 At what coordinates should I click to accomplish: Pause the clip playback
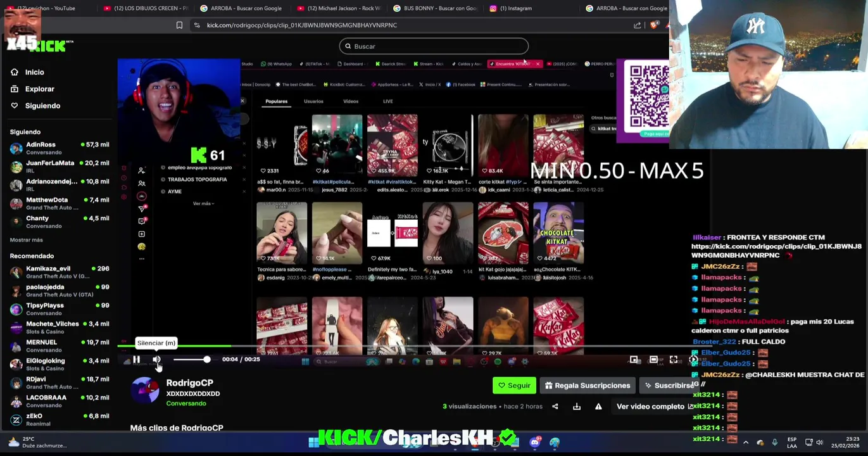pos(136,360)
